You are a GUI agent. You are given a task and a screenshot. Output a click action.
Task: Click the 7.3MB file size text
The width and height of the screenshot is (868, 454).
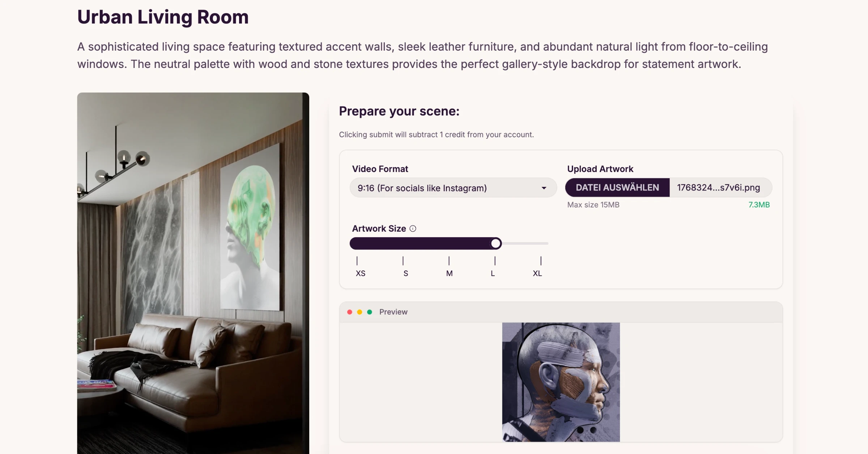(x=759, y=205)
